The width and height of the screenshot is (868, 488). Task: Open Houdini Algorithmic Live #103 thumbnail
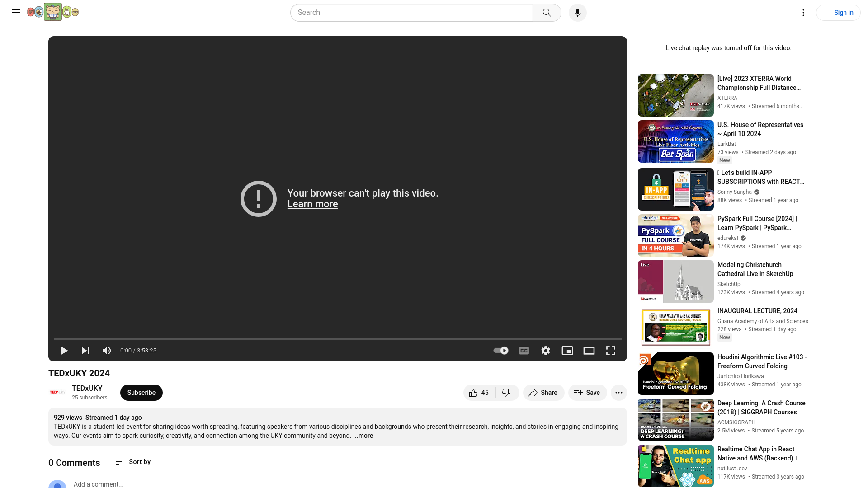click(675, 374)
